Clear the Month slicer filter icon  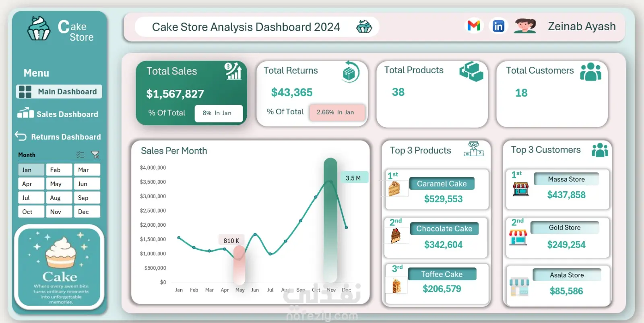click(95, 155)
